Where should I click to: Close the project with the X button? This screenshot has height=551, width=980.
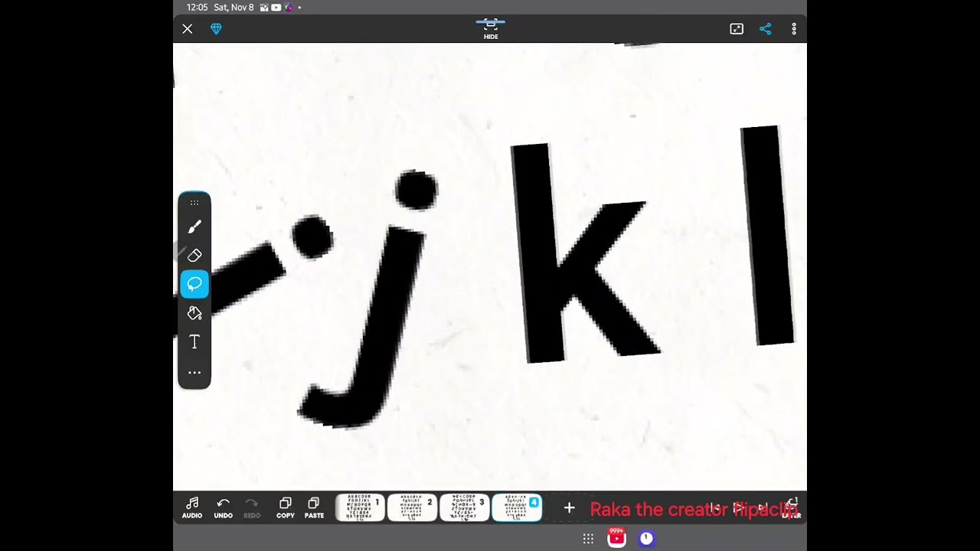(x=188, y=28)
